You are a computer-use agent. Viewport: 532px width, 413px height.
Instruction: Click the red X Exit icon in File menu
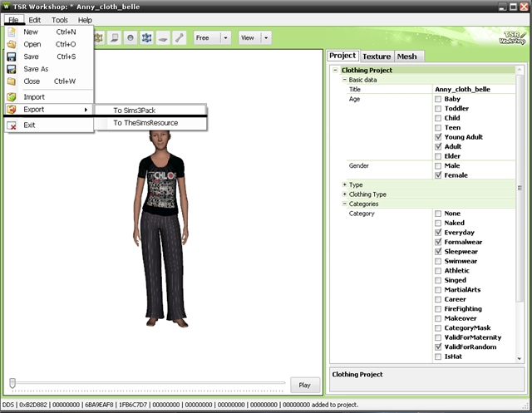pos(12,125)
